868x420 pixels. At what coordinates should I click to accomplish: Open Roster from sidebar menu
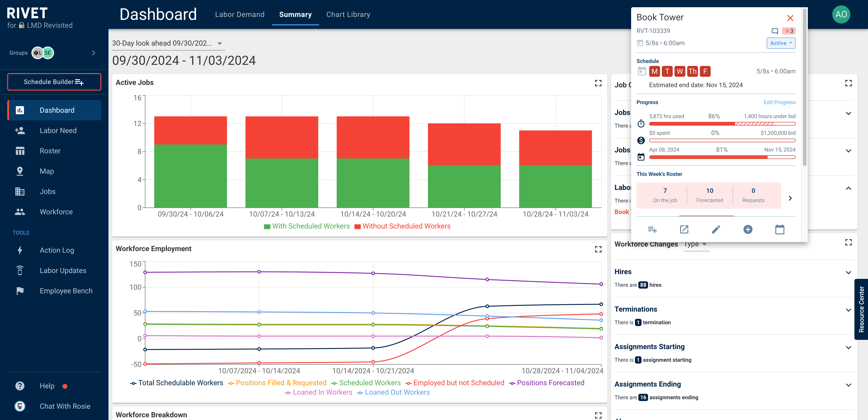54,151
